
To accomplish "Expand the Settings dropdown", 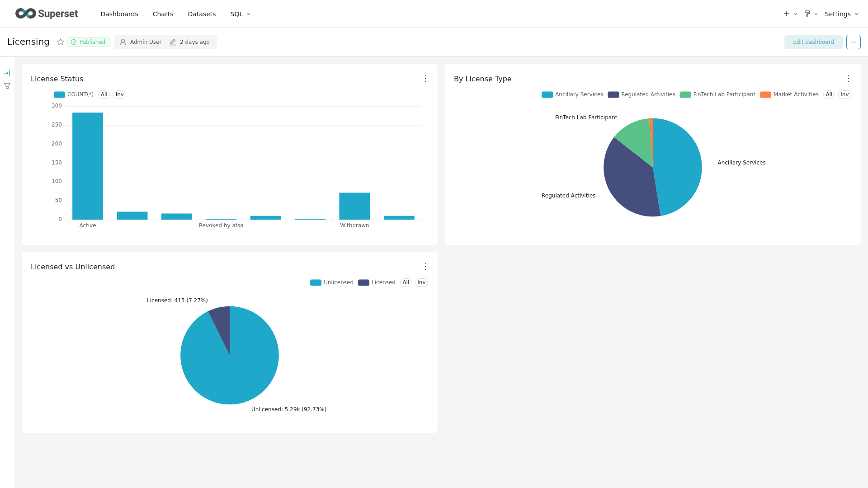I will [841, 14].
